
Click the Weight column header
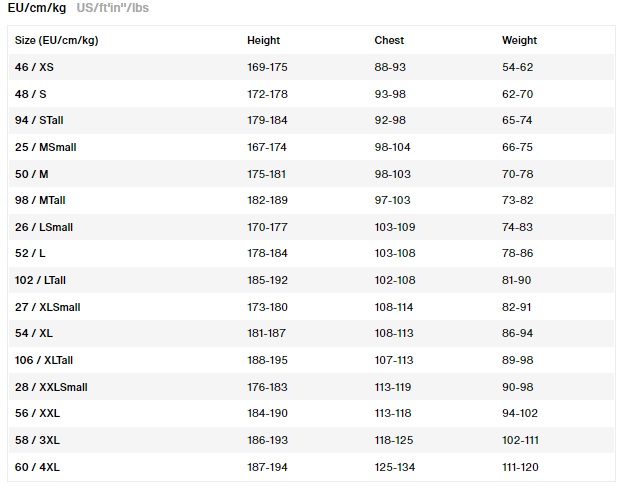519,41
